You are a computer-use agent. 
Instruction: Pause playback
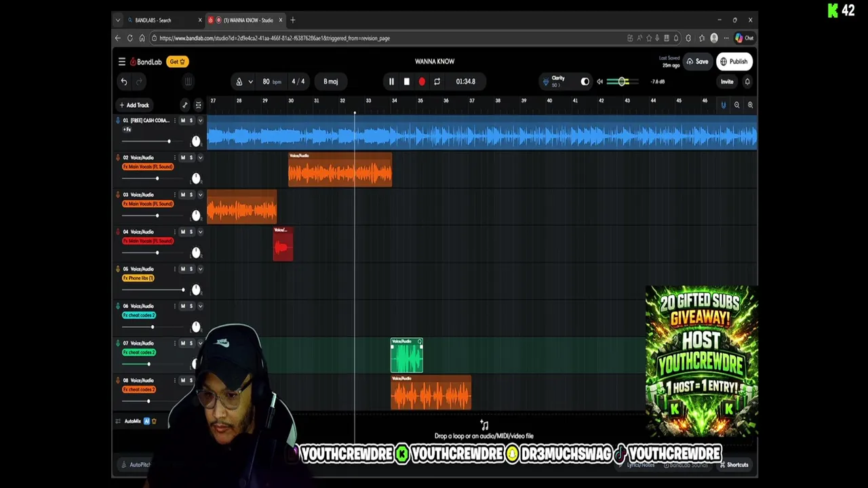pyautogui.click(x=391, y=81)
